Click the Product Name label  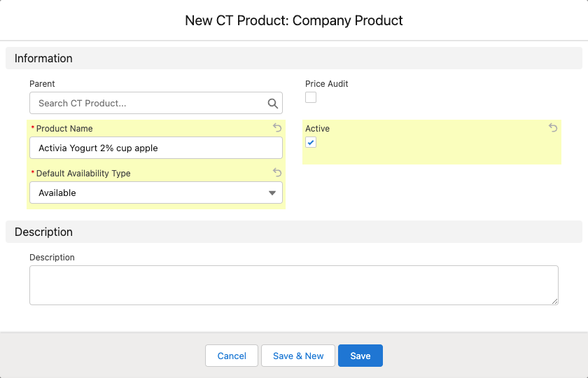pyautogui.click(x=64, y=129)
